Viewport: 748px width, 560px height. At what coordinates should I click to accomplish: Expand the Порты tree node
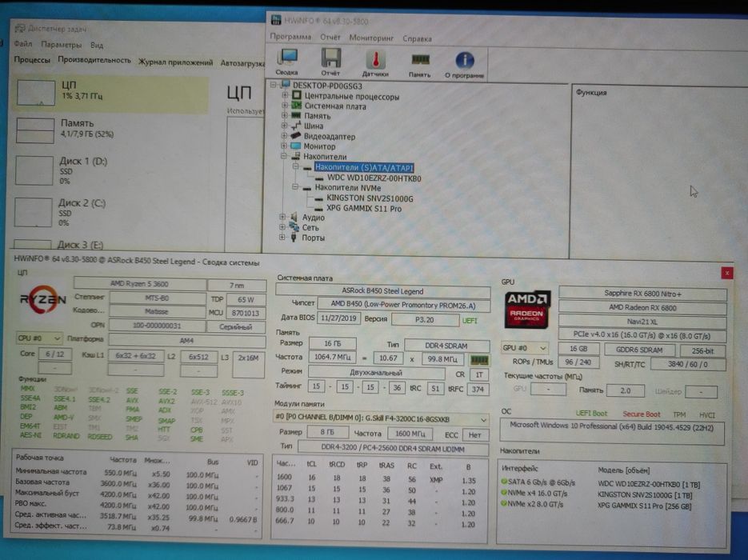[282, 237]
